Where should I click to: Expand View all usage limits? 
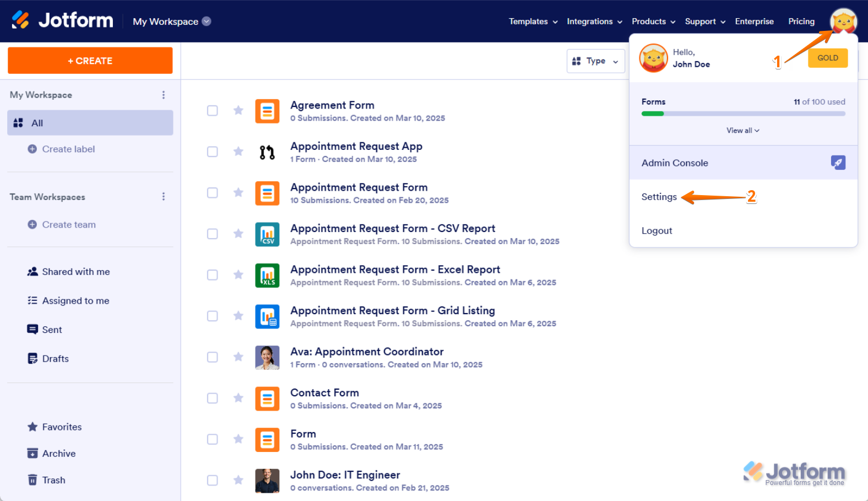tap(743, 131)
